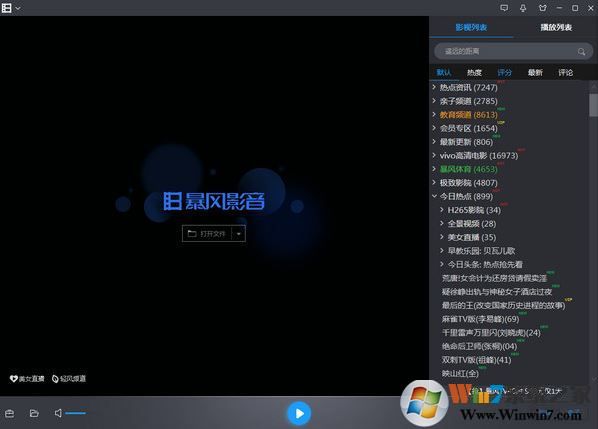This screenshot has width=598, height=429.
Task: Click open-folder icon in control bar
Action: [34, 413]
